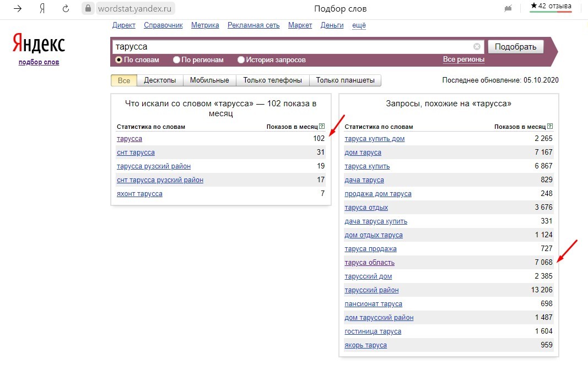Click the help icon in right table header
Screen dimensions: 588x370
click(x=549, y=127)
